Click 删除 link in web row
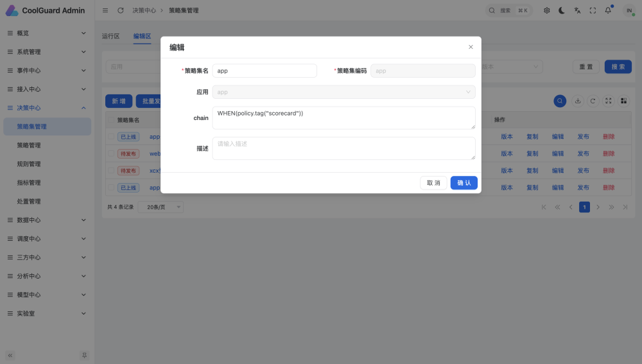This screenshot has width=642, height=364. point(609,153)
